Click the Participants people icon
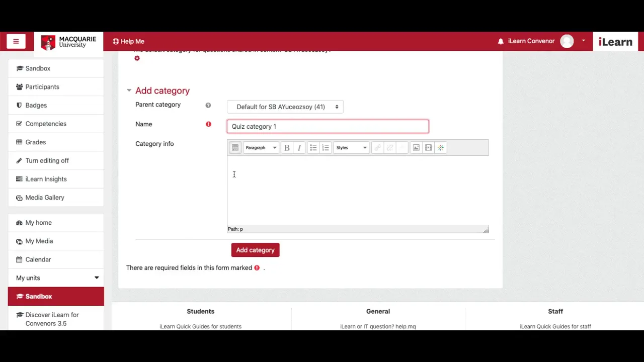This screenshot has height=362, width=644. (19, 87)
